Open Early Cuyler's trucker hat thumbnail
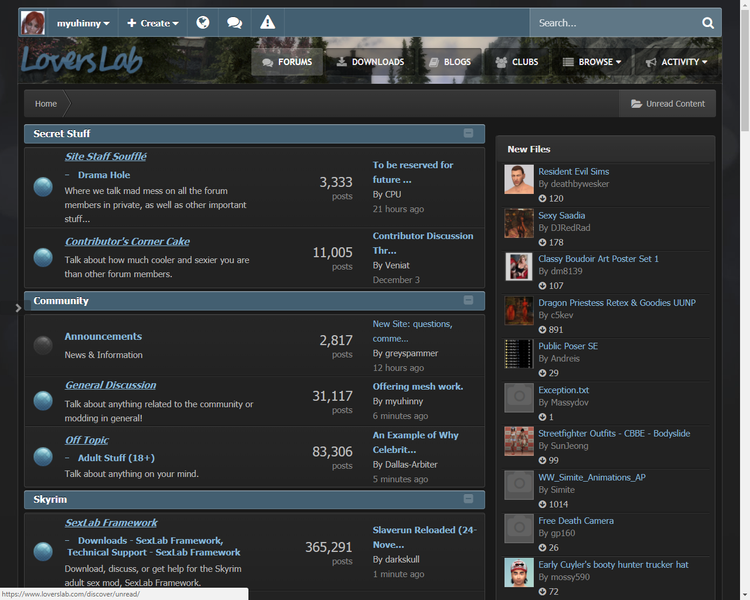 click(519, 572)
